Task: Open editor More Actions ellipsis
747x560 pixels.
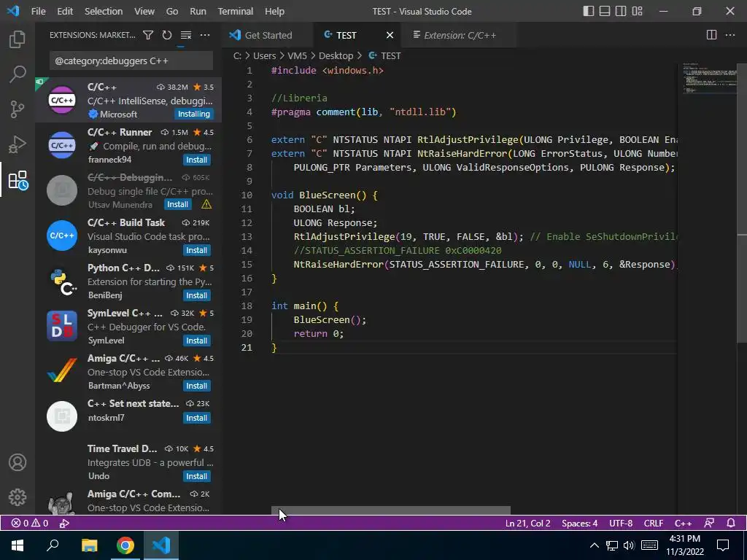Action: click(x=729, y=35)
